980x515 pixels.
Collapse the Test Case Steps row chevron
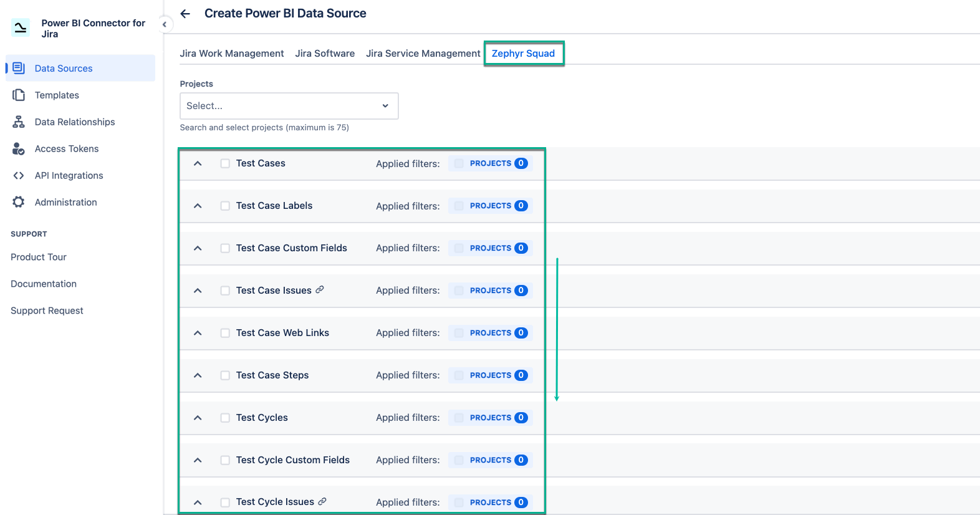(x=198, y=375)
